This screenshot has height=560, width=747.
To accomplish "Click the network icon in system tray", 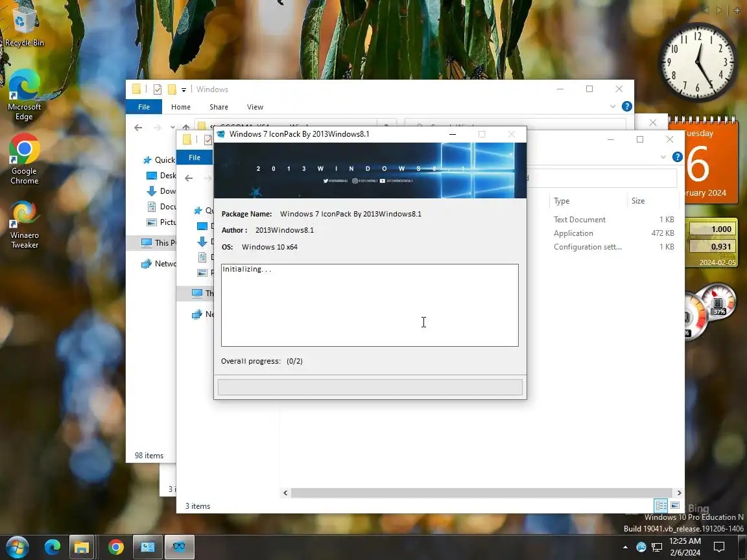I will (x=657, y=547).
